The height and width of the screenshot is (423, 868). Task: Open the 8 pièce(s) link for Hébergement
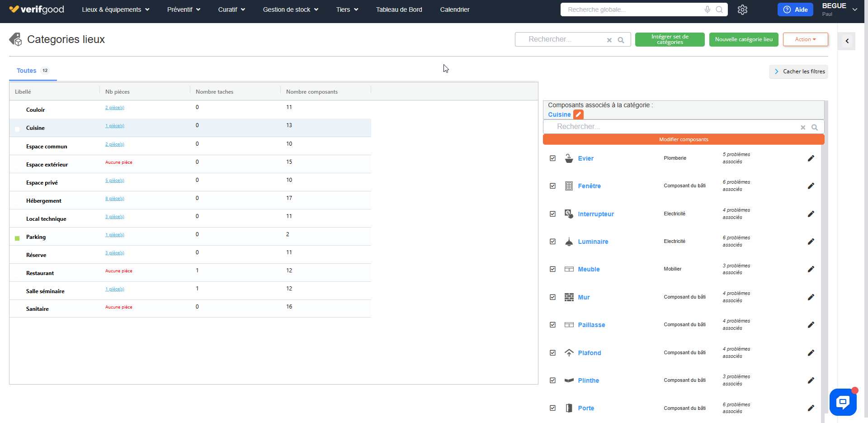point(115,199)
